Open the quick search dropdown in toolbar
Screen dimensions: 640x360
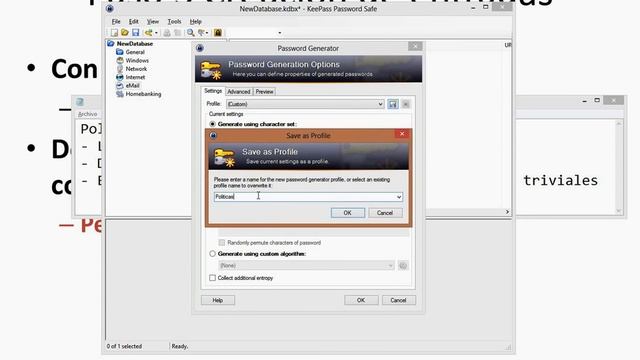[280, 33]
